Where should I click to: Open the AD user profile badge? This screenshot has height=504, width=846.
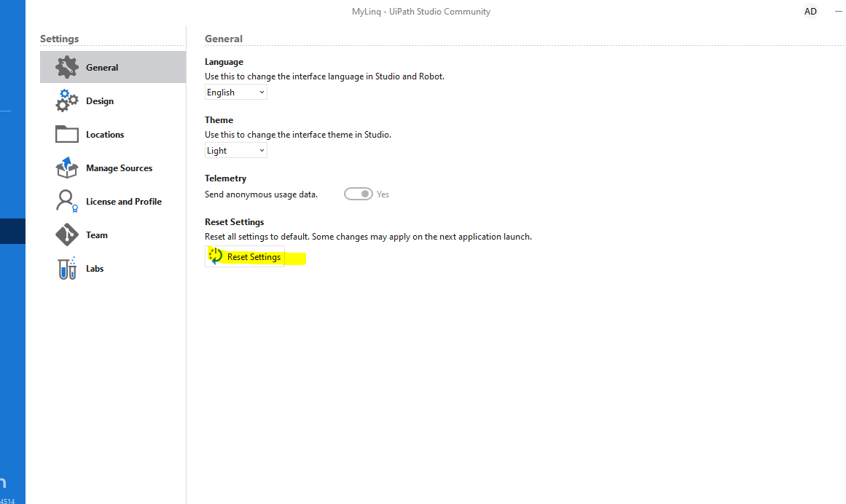point(810,12)
